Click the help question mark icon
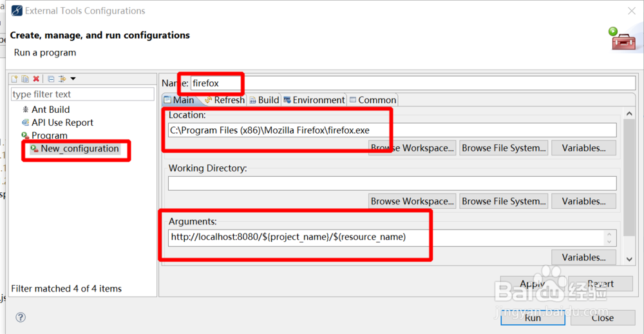Image resolution: width=644 pixels, height=334 pixels. pyautogui.click(x=21, y=317)
